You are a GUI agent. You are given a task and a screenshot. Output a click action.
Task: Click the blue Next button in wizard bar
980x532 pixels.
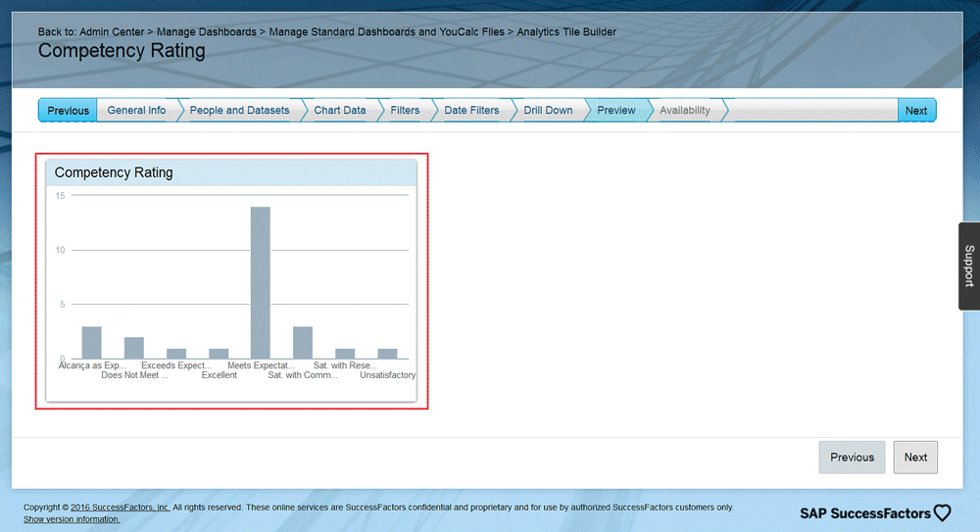916,111
